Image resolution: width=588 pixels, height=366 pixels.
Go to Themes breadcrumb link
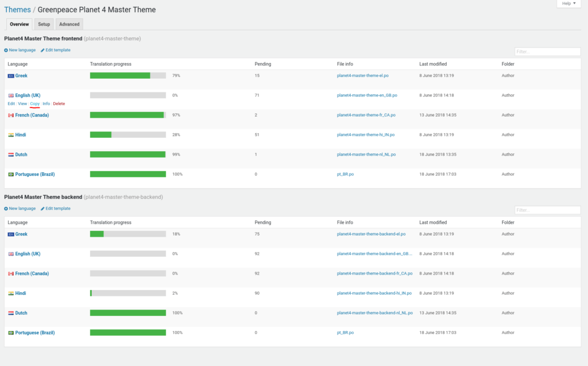(17, 10)
